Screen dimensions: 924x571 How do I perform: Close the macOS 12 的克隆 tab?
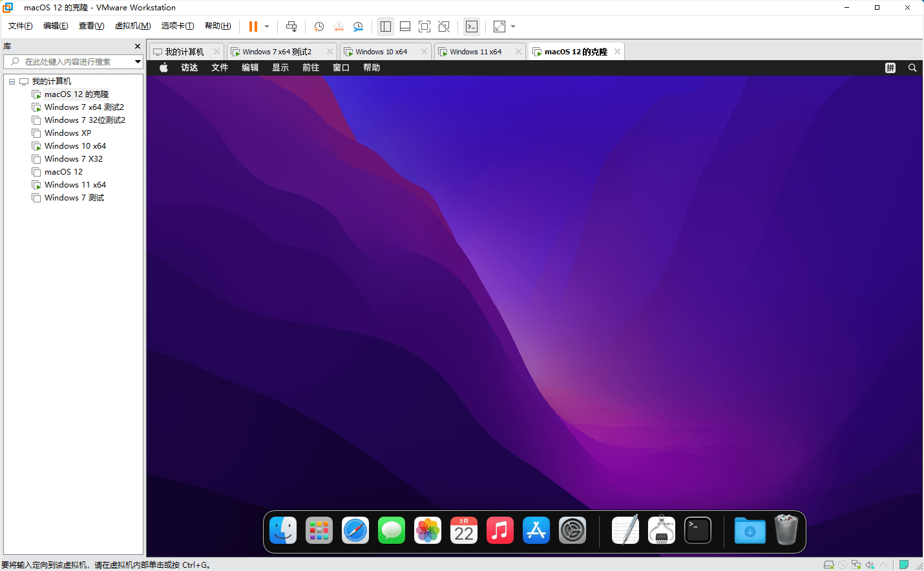(x=617, y=52)
